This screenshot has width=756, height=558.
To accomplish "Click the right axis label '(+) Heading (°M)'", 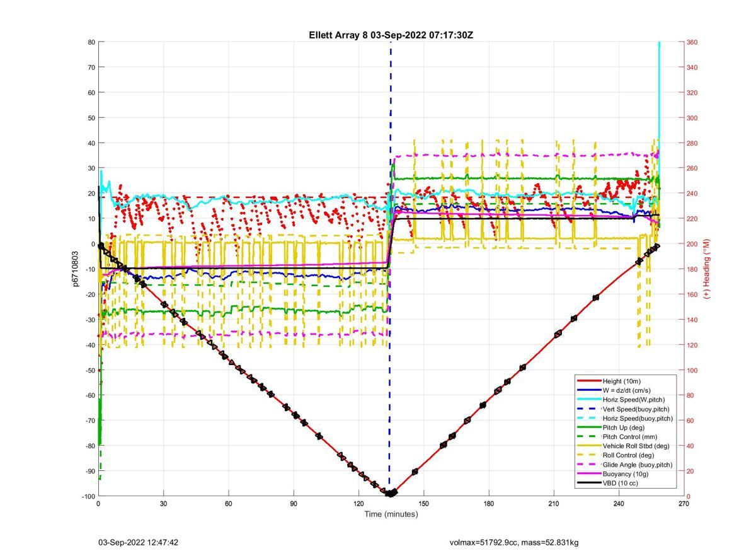I will tap(706, 269).
